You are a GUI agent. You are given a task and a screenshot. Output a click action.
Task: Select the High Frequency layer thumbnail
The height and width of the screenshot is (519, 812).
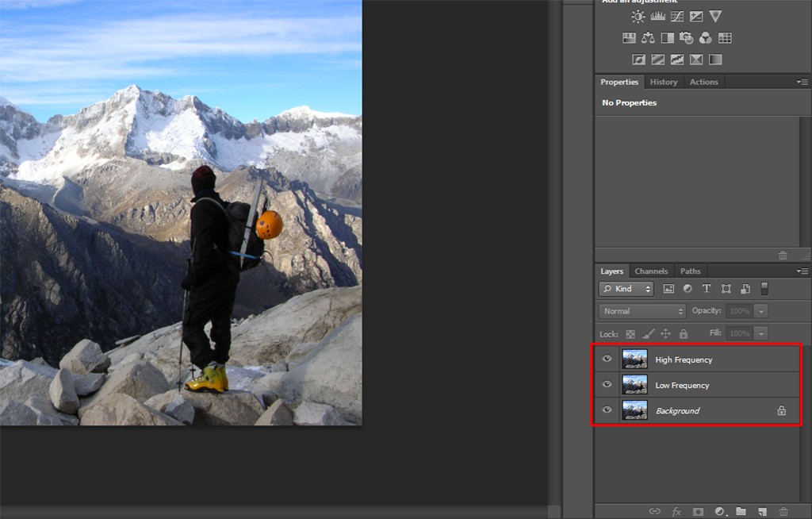pyautogui.click(x=634, y=359)
